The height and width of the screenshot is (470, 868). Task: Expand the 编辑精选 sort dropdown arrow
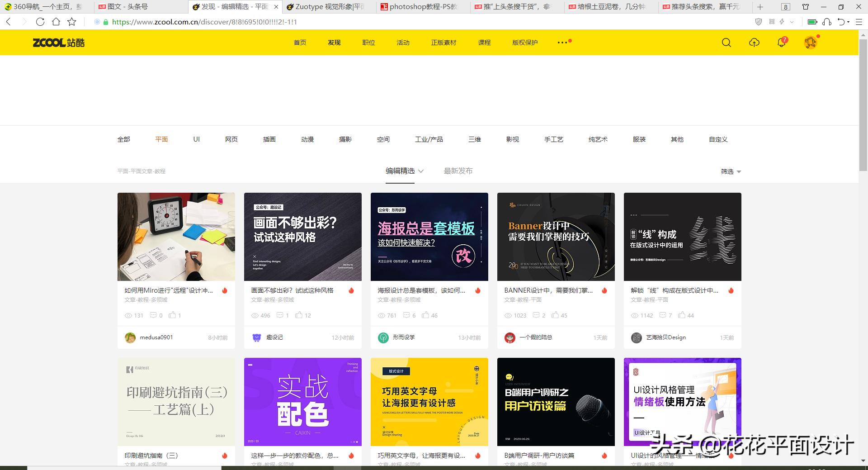pos(420,171)
